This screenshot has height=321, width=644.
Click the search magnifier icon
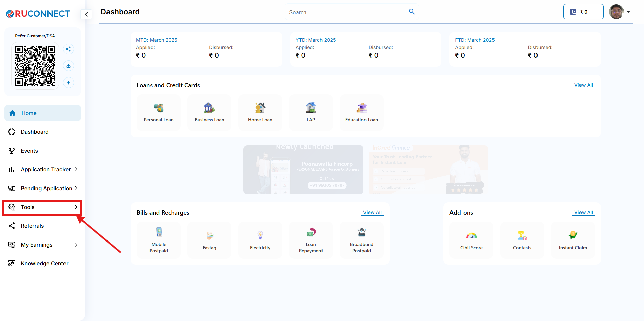pos(412,12)
